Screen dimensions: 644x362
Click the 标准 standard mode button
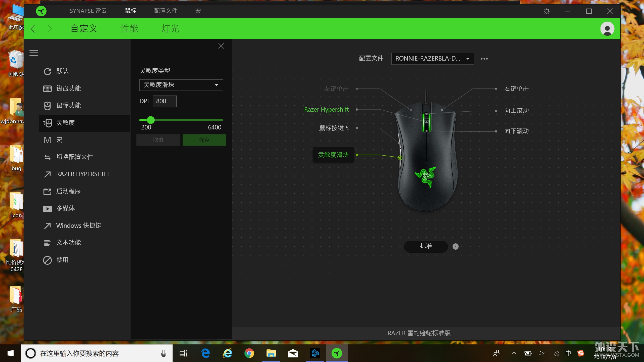click(426, 246)
